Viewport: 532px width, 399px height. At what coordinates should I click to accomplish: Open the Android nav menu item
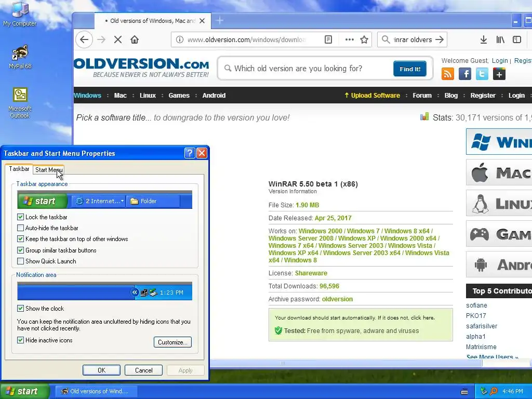coord(214,96)
